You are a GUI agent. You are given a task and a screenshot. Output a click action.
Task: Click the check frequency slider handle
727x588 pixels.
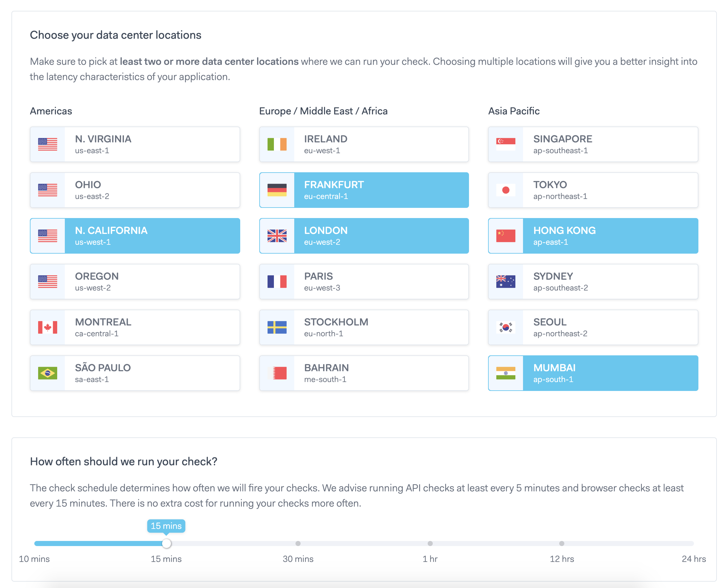point(166,543)
